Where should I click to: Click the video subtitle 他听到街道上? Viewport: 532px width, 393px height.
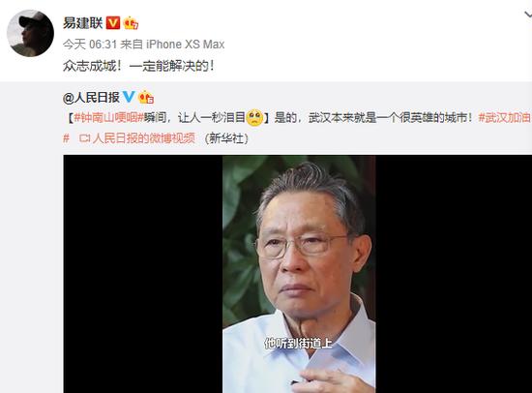(x=298, y=343)
